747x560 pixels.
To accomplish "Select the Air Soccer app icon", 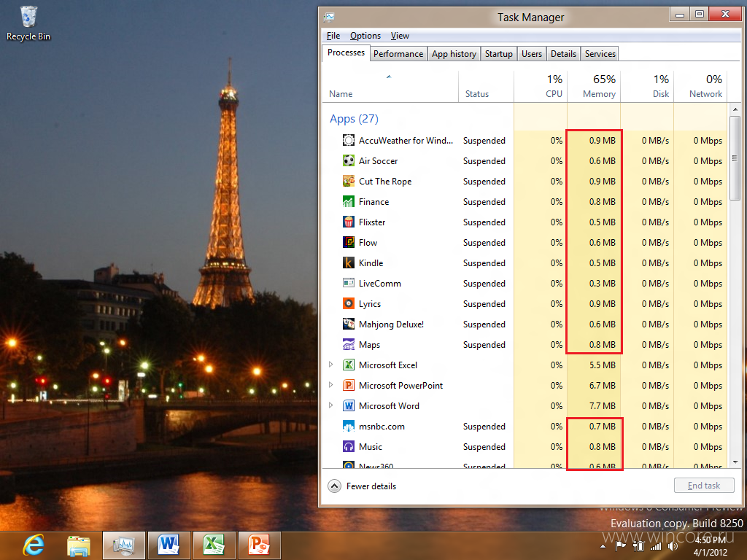I will click(348, 161).
